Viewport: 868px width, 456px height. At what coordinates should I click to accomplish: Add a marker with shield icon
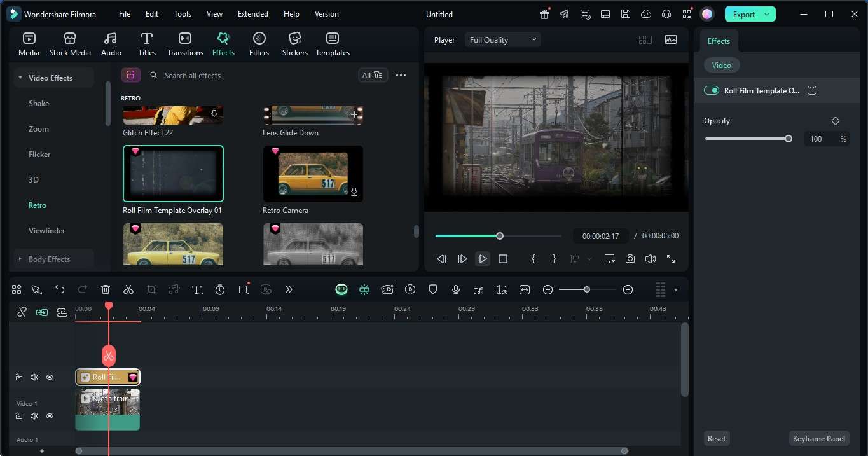[x=433, y=289]
